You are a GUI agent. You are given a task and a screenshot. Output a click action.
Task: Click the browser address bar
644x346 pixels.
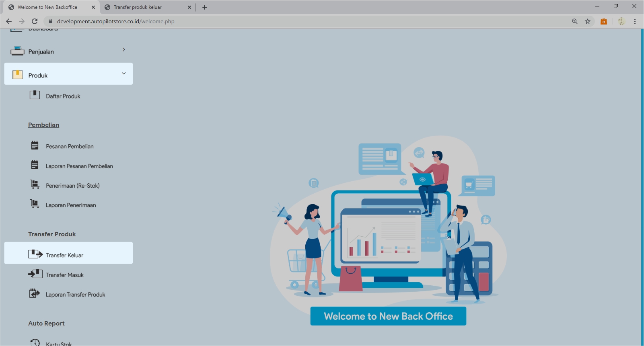coord(282,21)
